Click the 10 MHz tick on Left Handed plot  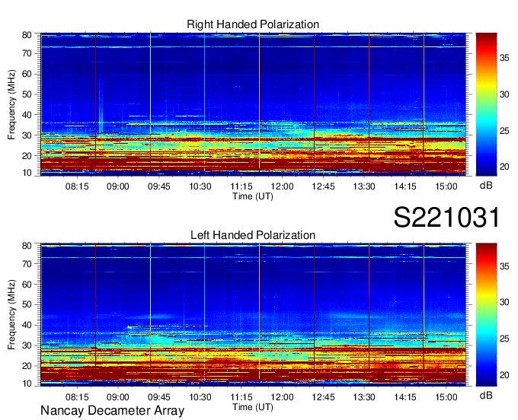[27, 383]
